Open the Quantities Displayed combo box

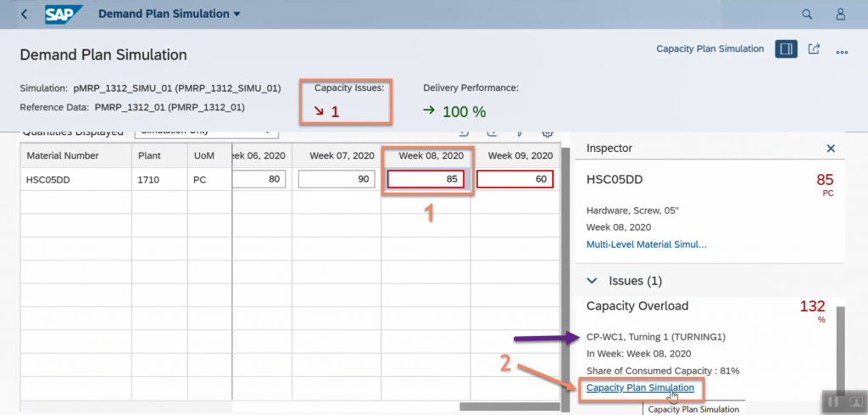207,134
